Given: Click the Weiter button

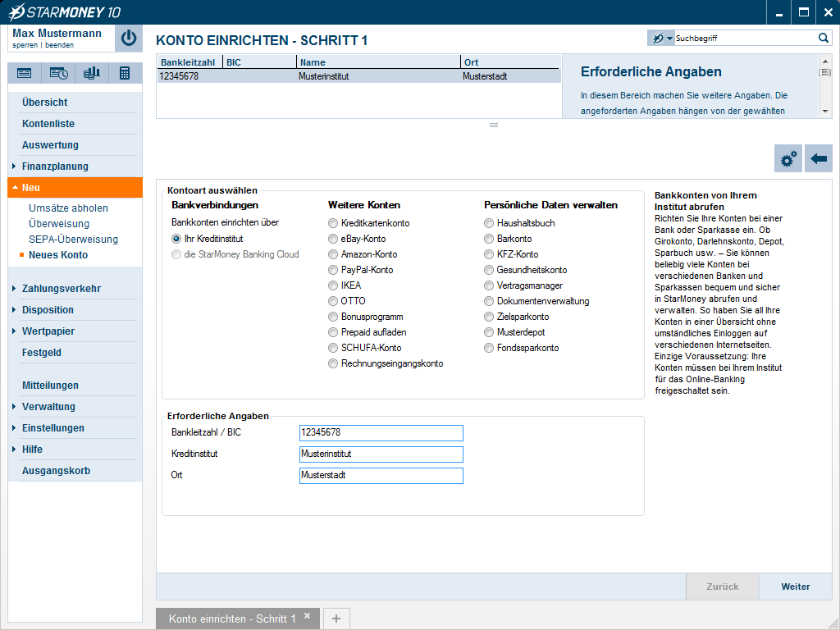Looking at the screenshot, I should click(795, 587).
